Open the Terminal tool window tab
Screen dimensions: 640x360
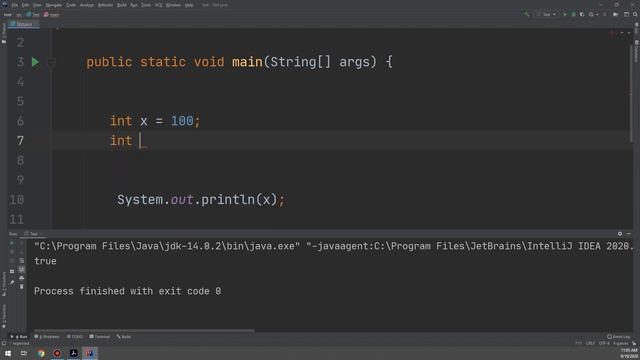(x=100, y=337)
